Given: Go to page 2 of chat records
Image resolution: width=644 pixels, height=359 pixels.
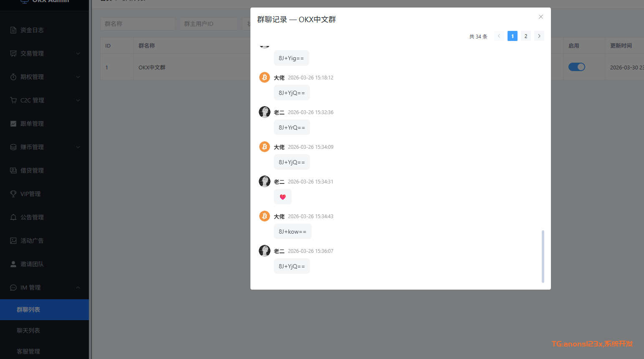Looking at the screenshot, I should [x=526, y=36].
